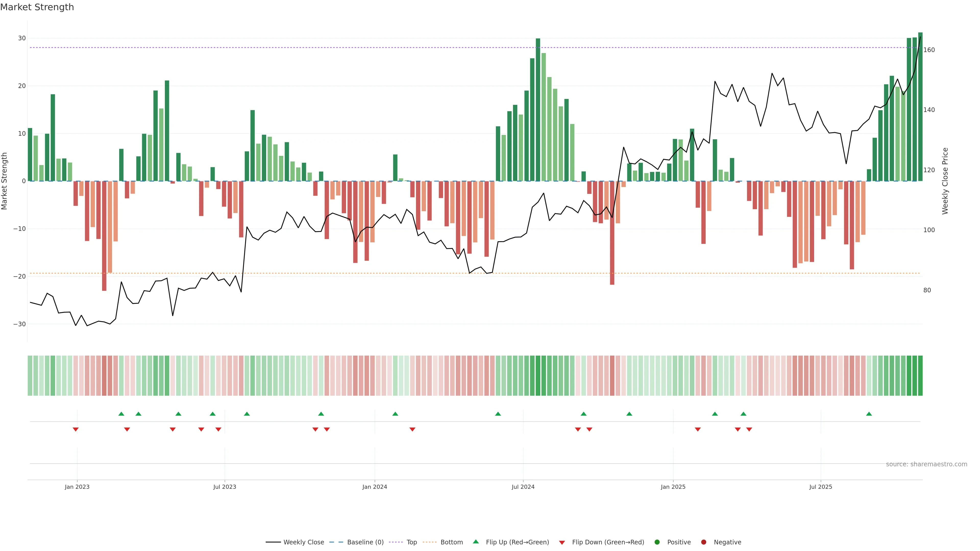980x551 pixels.
Task: Click the Flip Down red triangle legend icon
Action: (562, 542)
